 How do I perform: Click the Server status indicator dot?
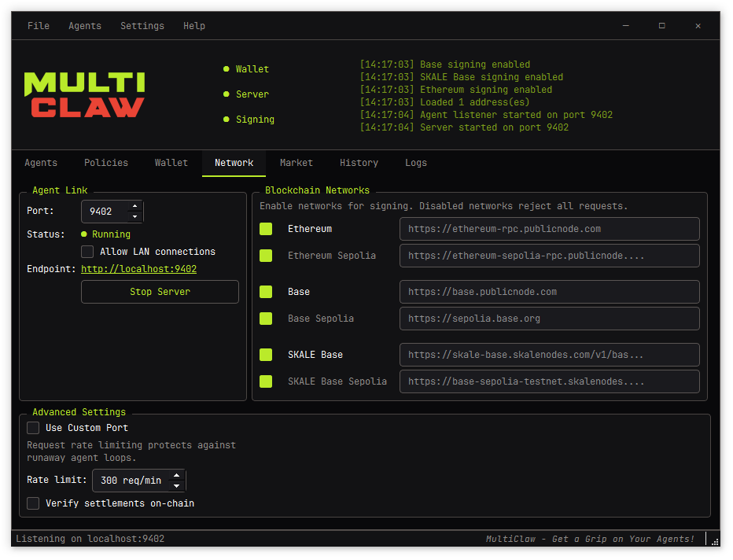[x=227, y=94]
